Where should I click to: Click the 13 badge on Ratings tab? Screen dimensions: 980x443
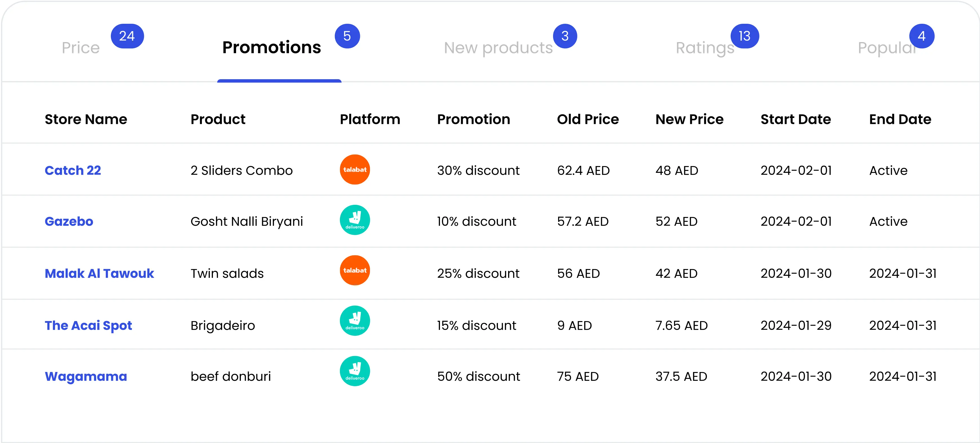pos(744,36)
